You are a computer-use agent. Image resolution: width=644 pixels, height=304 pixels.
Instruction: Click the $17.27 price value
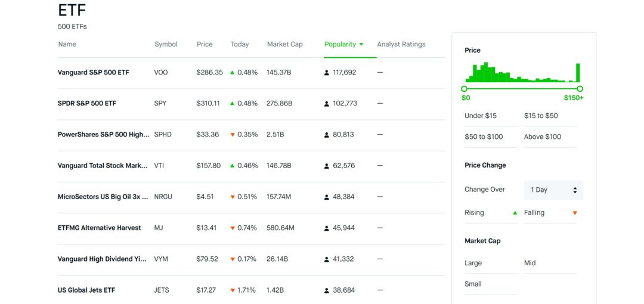click(x=206, y=290)
